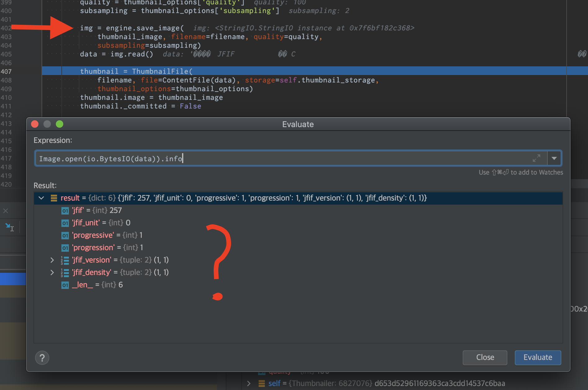The height and width of the screenshot is (390, 588).
Task: Select the 'jfif' = 257 row
Action: (298, 210)
